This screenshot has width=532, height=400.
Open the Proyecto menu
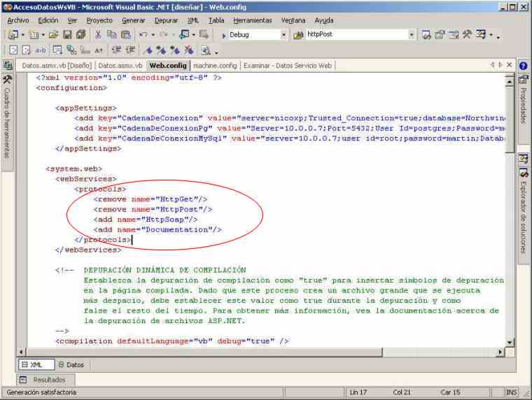click(99, 20)
